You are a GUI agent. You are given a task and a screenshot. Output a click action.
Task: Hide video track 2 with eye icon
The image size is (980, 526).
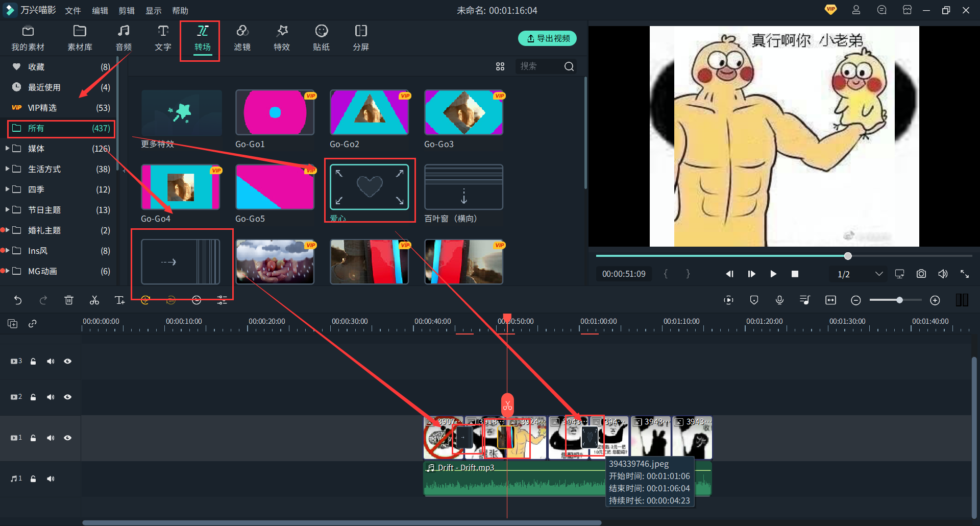tap(67, 397)
